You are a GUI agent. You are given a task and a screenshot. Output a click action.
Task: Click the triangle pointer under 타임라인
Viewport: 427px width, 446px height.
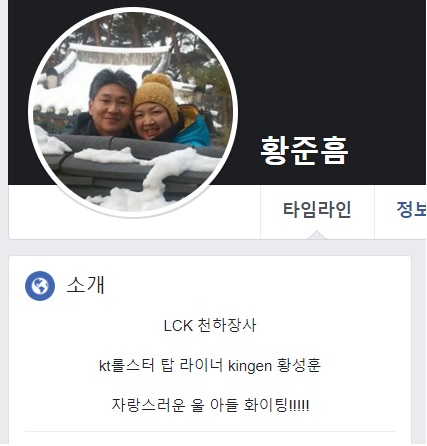[317, 235]
